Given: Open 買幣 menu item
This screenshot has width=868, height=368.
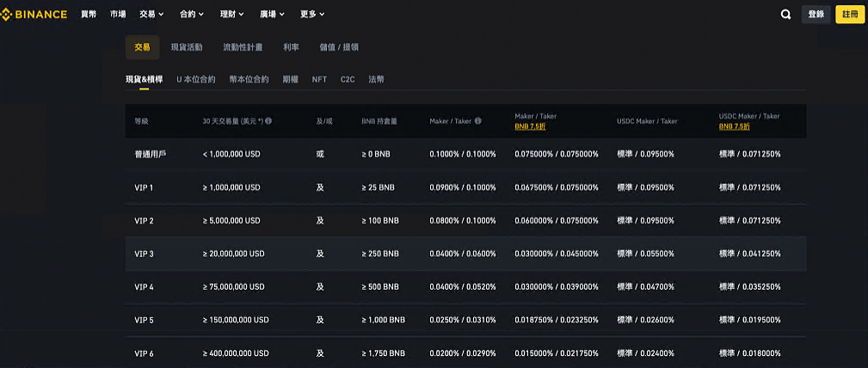Looking at the screenshot, I should click(89, 15).
